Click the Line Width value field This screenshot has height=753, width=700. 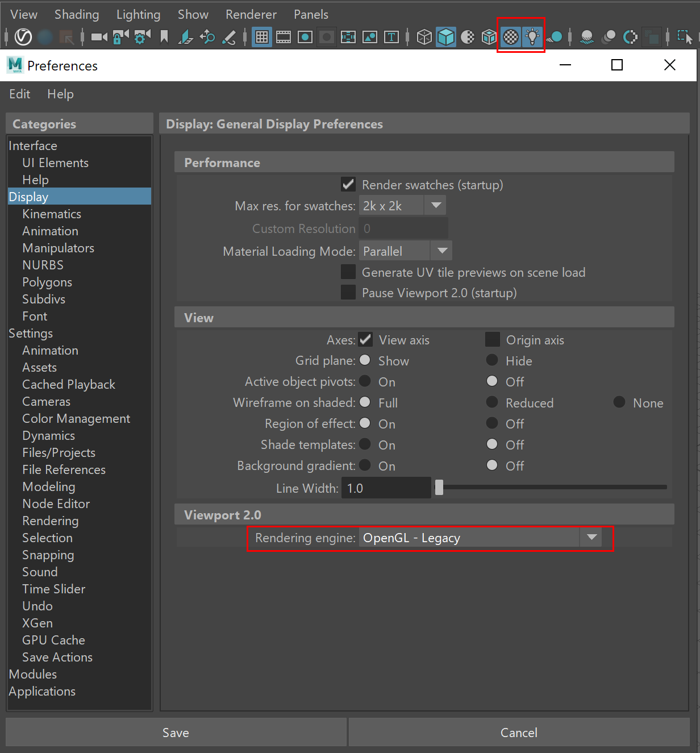(x=386, y=488)
